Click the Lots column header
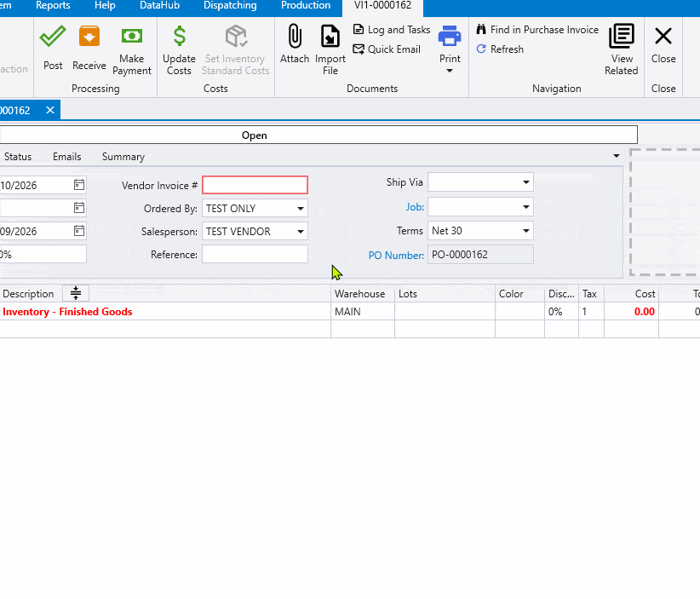Image resolution: width=700 pixels, height=599 pixels. tap(445, 293)
